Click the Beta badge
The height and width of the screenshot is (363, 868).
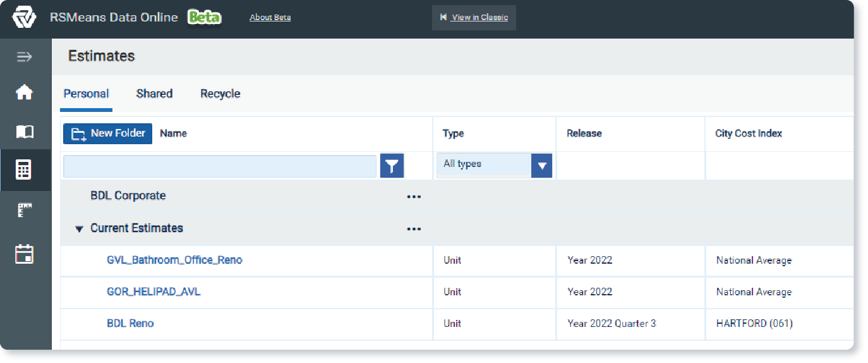coord(204,18)
